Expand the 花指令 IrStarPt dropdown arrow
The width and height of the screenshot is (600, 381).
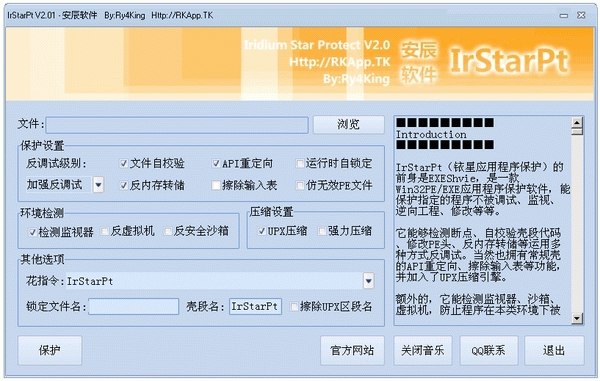pos(368,281)
